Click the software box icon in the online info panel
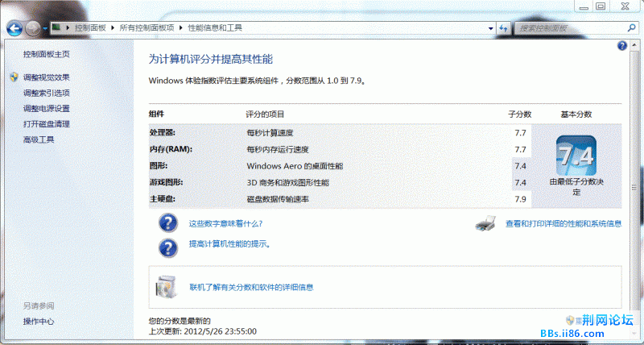This screenshot has height=345, width=644. click(167, 287)
